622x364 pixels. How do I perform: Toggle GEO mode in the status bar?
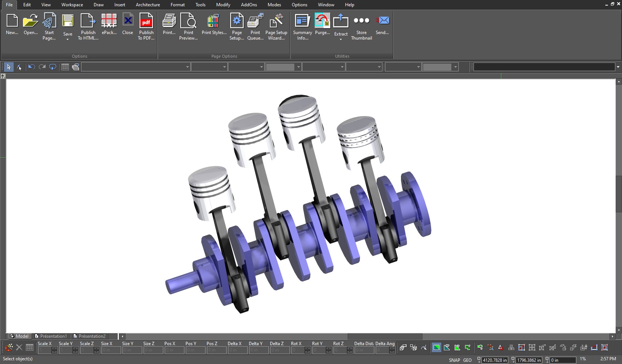pyautogui.click(x=467, y=360)
